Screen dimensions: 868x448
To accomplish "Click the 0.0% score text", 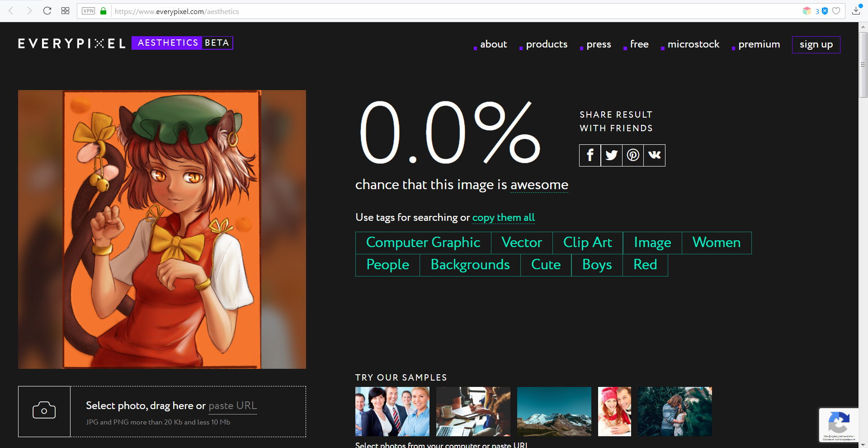I will click(x=450, y=132).
